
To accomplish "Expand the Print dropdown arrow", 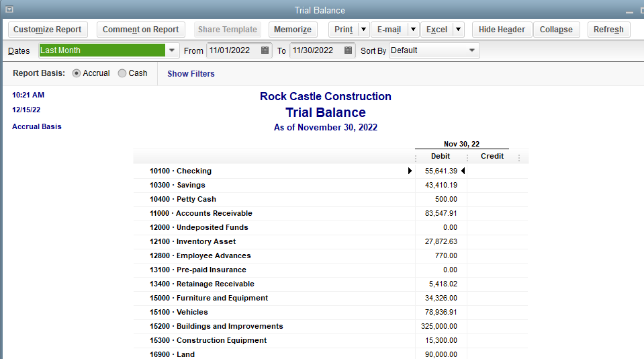I will click(x=363, y=30).
